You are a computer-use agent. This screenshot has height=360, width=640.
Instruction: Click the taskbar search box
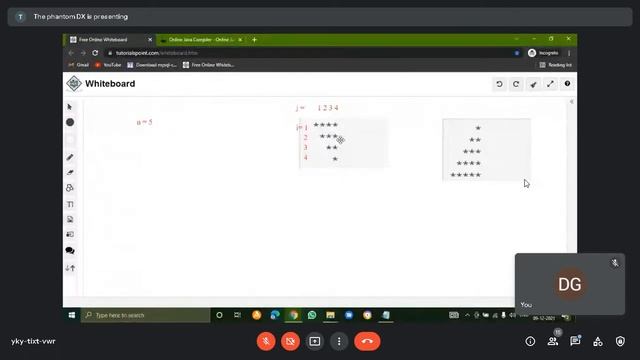[x=145, y=315]
